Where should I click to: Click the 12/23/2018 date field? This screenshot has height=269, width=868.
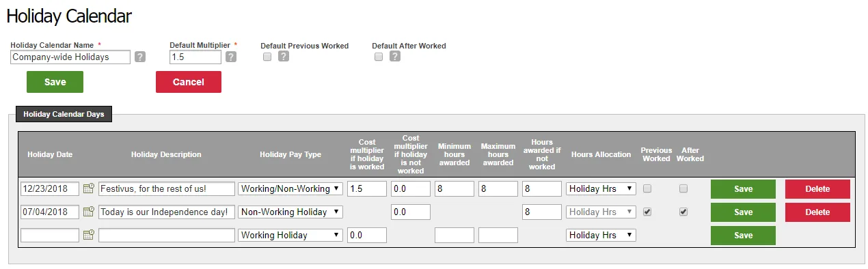coord(50,189)
